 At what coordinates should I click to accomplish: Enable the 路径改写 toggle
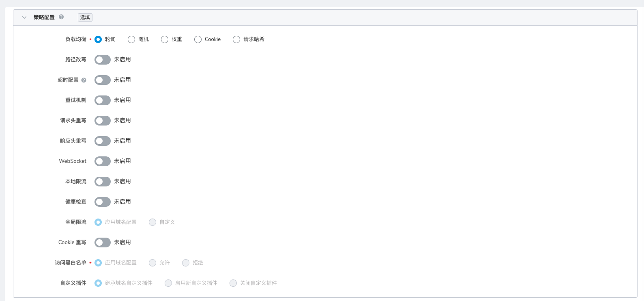[x=103, y=60]
